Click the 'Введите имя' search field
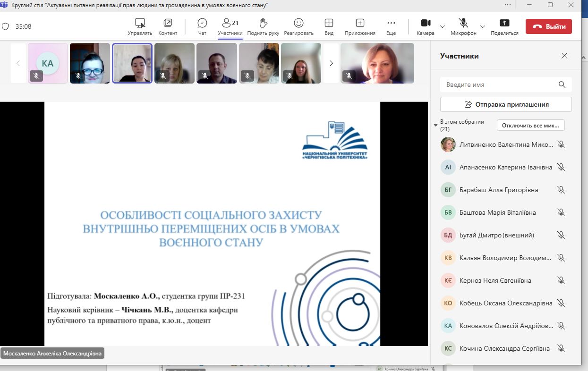This screenshot has height=371, width=588. tap(500, 84)
